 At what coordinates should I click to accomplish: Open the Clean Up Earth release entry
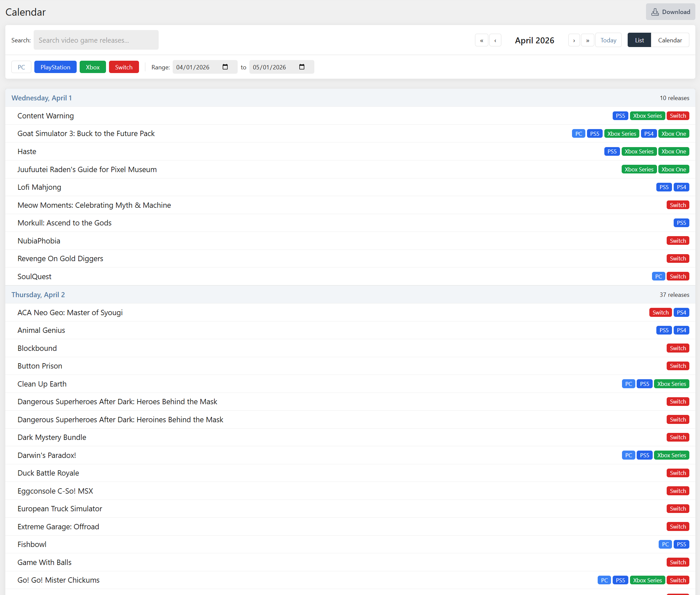[x=42, y=384]
